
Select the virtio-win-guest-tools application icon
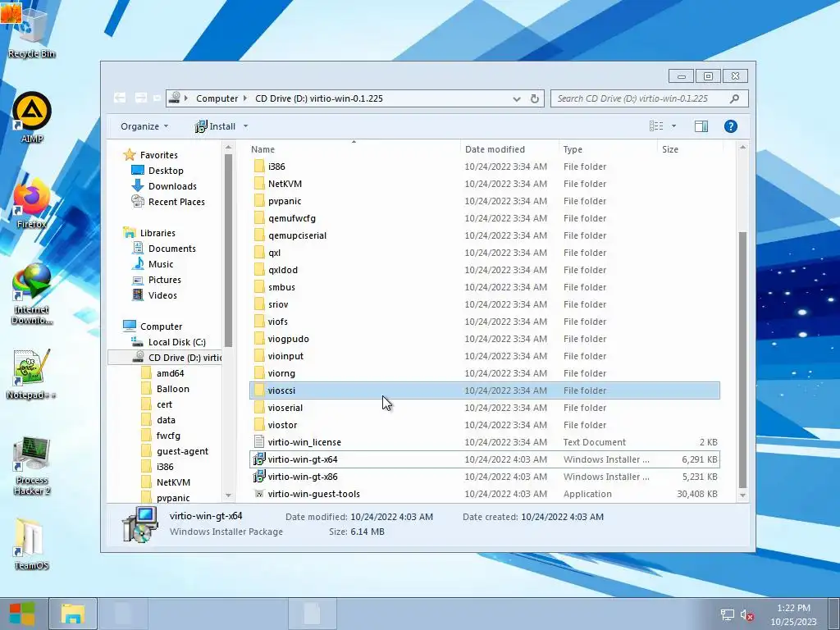click(258, 493)
